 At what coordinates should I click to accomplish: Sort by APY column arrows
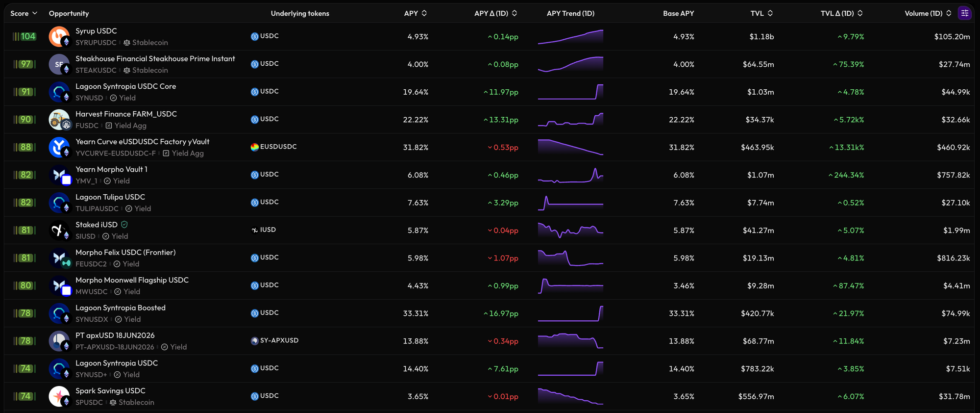coord(424,13)
